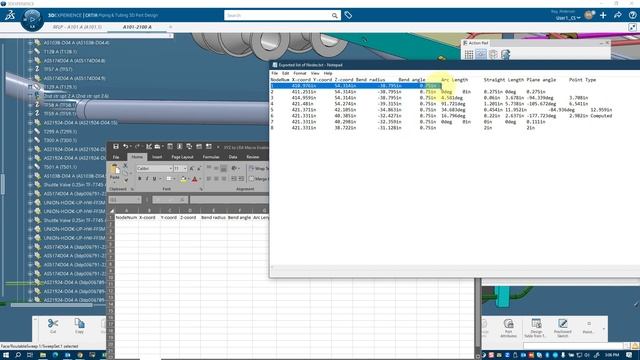Image resolution: width=640 pixels, height=360 pixels.
Task: Click the Cut scissors icon in Excel Clipboard group
Action: coord(125,166)
